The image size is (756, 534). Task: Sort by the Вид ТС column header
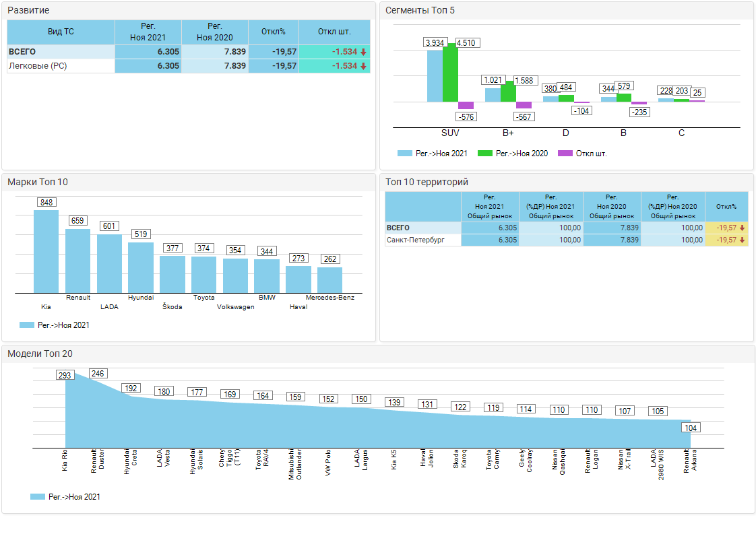click(61, 32)
